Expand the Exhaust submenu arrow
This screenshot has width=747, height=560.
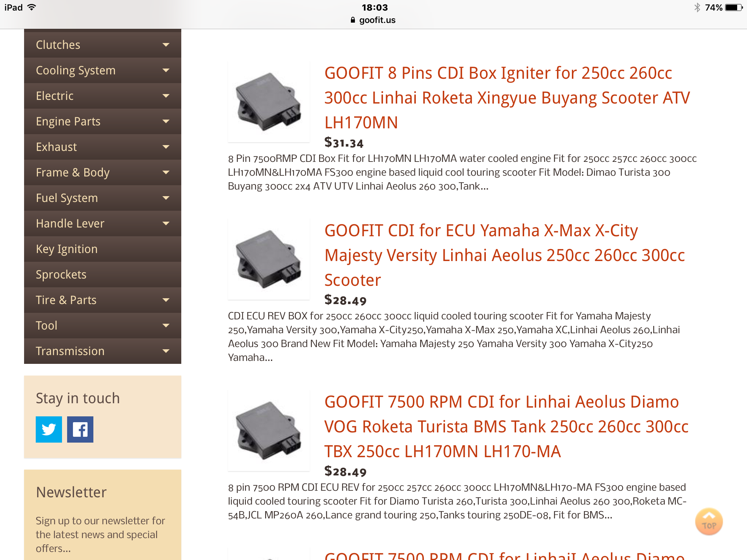pyautogui.click(x=166, y=147)
